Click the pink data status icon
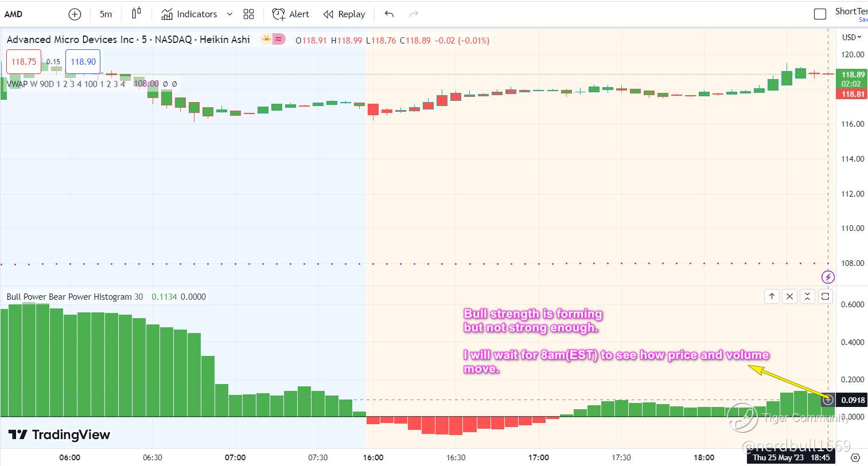868x466 pixels. pyautogui.click(x=279, y=40)
